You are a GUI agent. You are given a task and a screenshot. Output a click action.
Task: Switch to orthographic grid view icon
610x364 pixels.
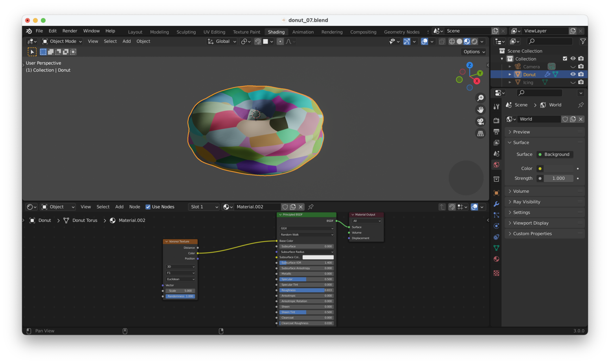pyautogui.click(x=480, y=134)
